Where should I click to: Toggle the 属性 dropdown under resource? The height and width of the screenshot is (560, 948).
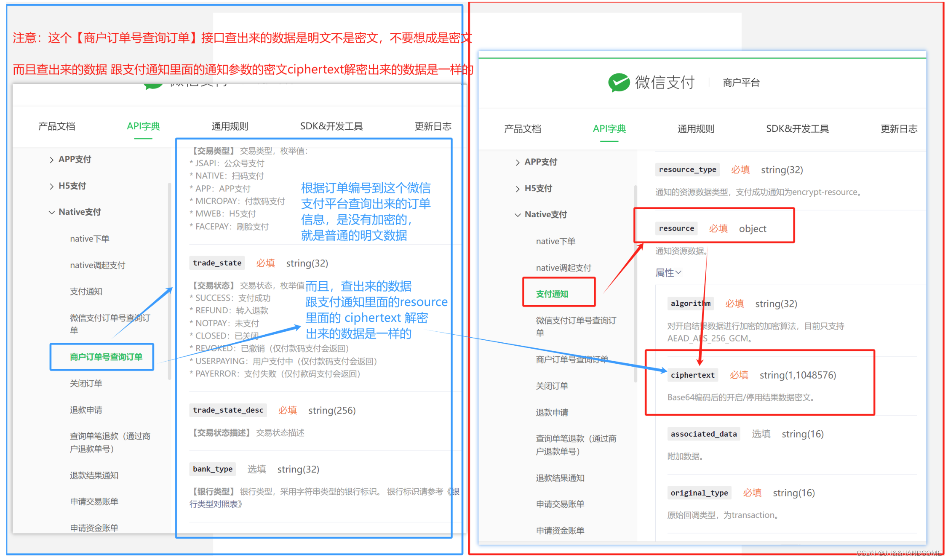click(668, 273)
